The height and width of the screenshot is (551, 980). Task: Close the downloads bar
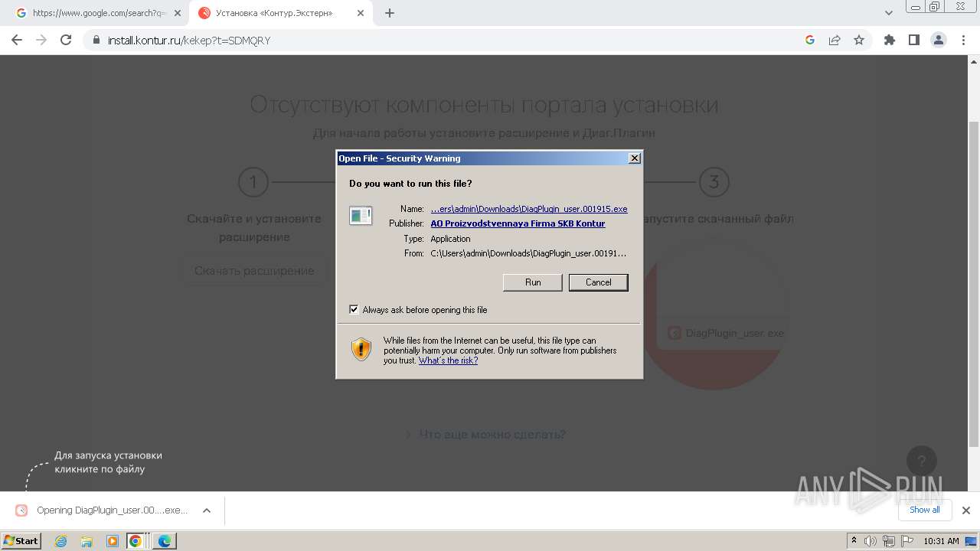[965, 510]
